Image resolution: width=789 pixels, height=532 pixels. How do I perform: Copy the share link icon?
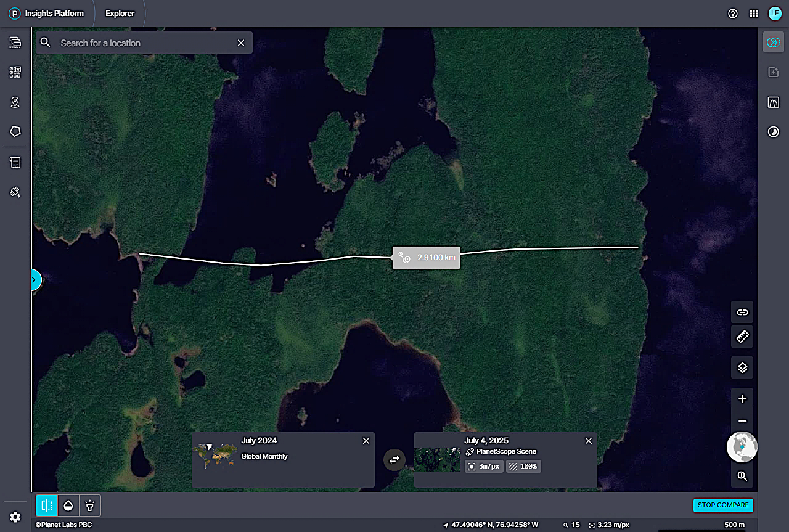pos(742,312)
